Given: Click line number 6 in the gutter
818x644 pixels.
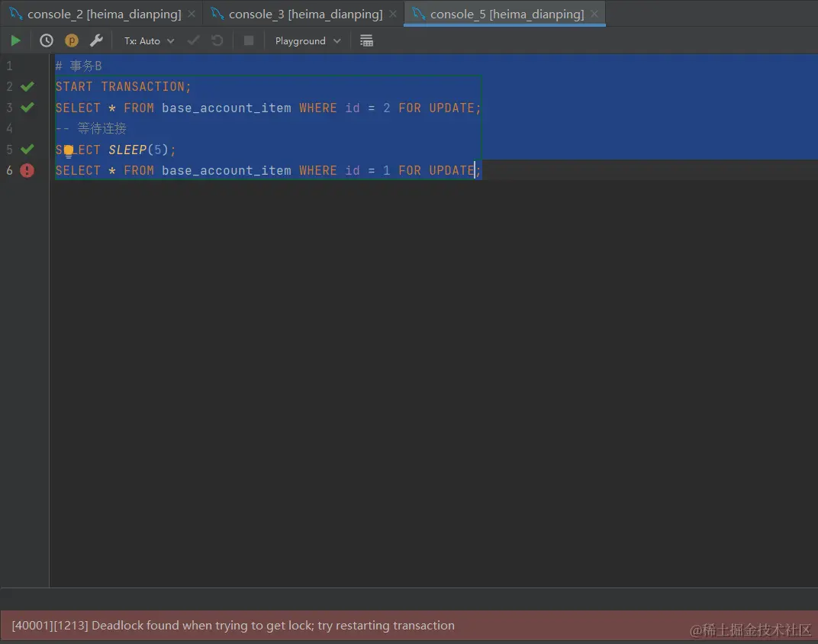Looking at the screenshot, I should pyautogui.click(x=9, y=170).
